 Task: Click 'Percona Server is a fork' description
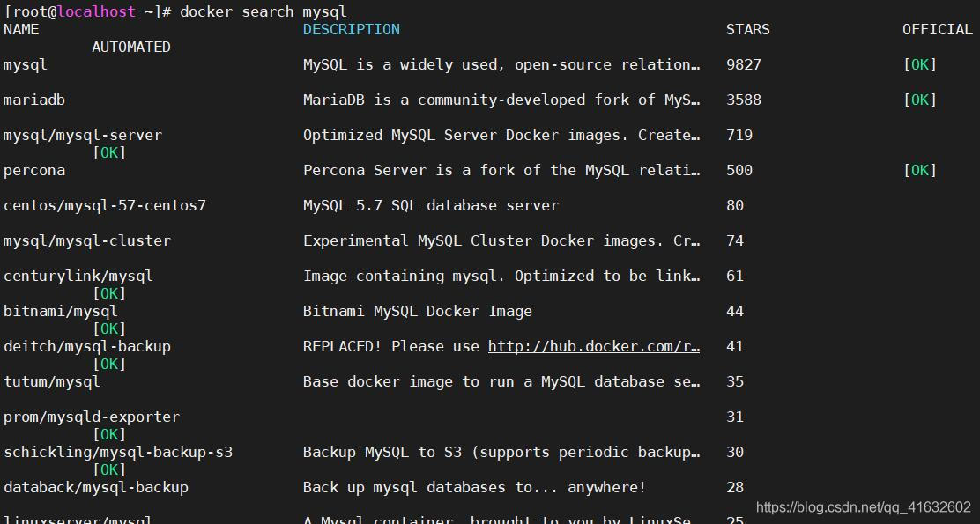501,171
